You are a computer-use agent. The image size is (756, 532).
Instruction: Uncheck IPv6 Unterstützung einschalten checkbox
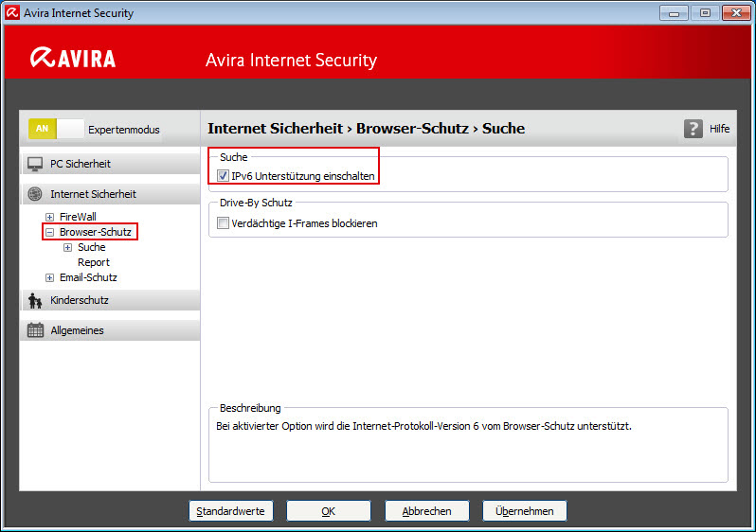click(x=223, y=176)
